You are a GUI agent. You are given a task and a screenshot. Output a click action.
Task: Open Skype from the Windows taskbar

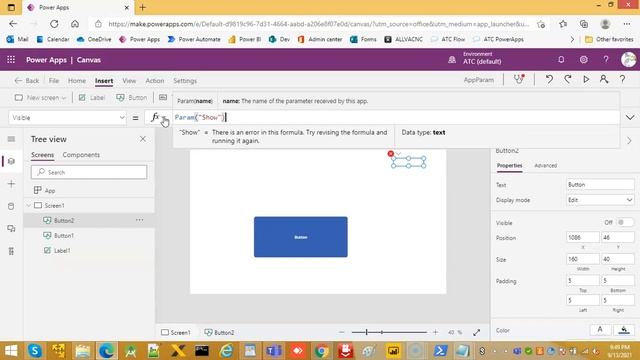click(35, 351)
